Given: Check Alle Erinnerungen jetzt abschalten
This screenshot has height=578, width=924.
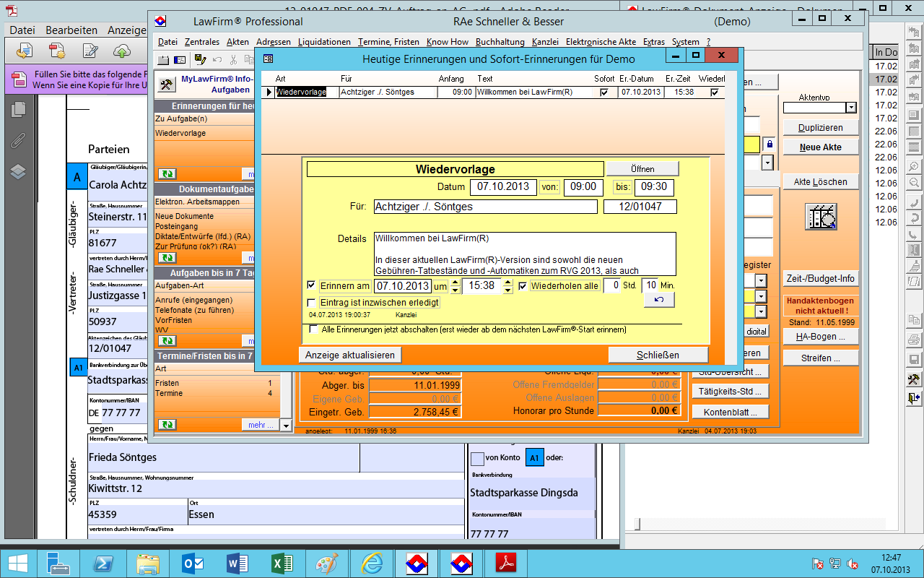Looking at the screenshot, I should point(313,329).
